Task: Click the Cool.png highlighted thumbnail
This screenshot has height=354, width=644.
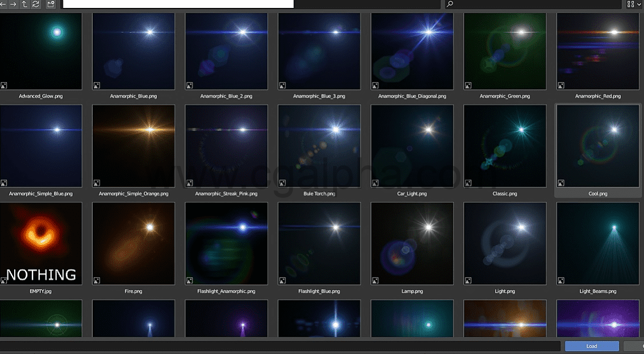Action: 598,146
